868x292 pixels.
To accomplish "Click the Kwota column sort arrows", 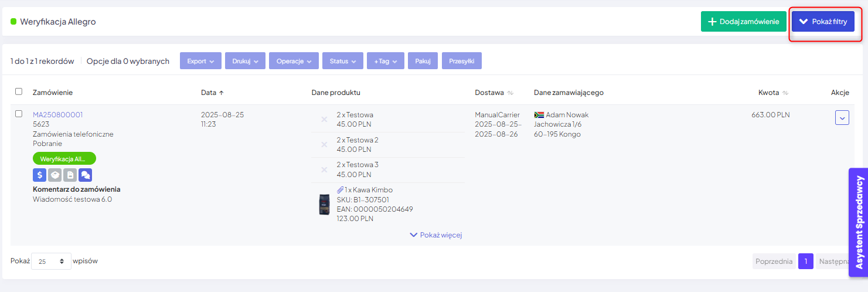I will click(x=785, y=93).
